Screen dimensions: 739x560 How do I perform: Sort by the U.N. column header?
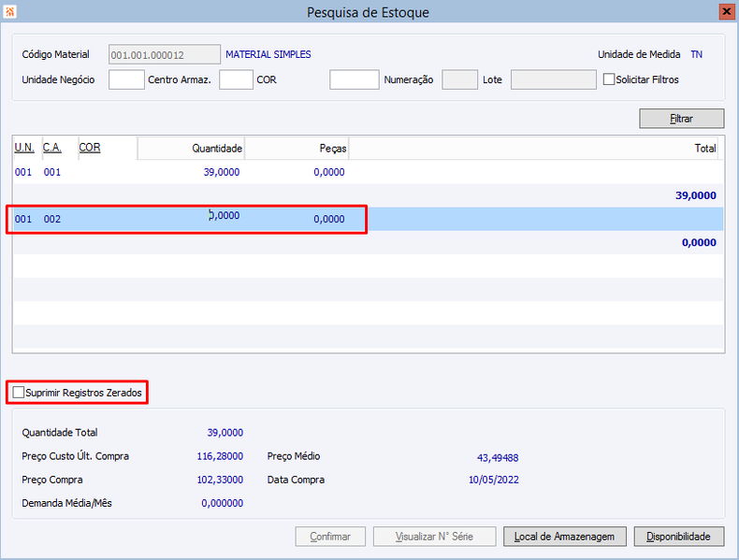coord(24,148)
